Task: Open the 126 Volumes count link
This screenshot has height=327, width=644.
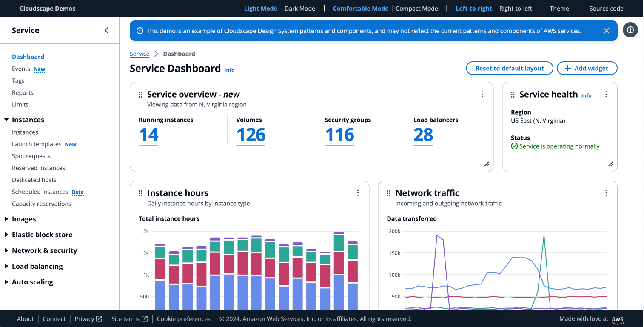Action: point(251,135)
